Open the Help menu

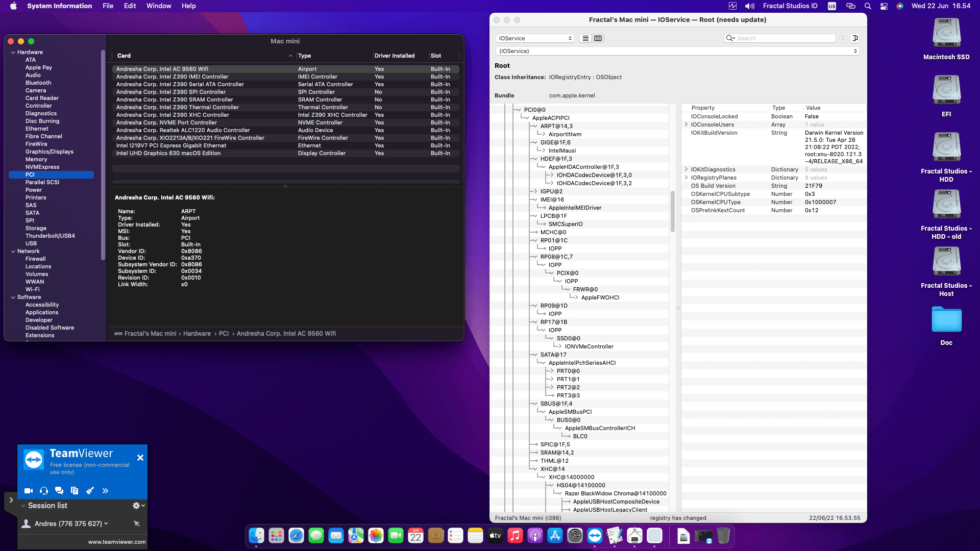pyautogui.click(x=189, y=6)
